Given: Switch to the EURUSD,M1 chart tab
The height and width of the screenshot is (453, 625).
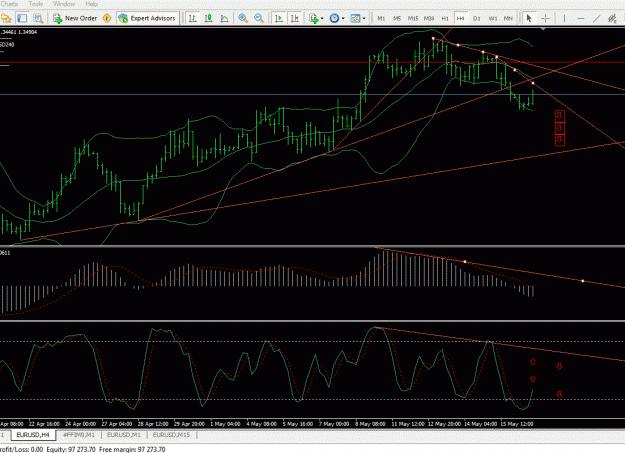Looking at the screenshot, I should coord(124,435).
